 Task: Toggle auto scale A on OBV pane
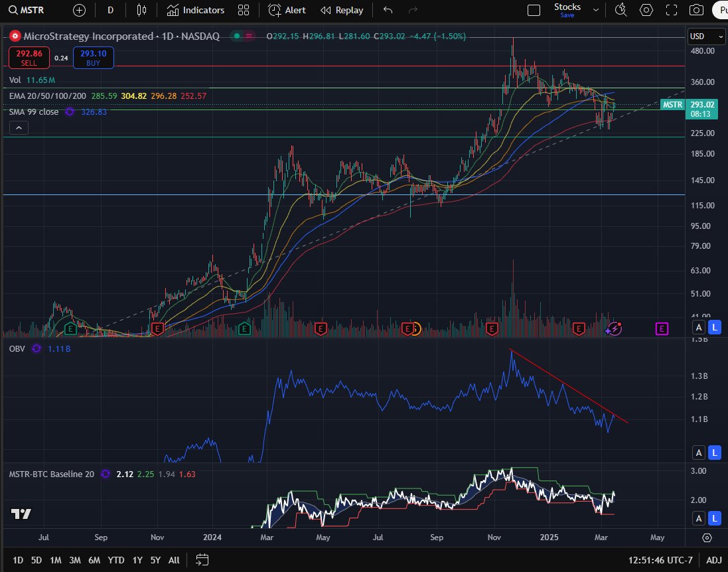pyautogui.click(x=699, y=452)
